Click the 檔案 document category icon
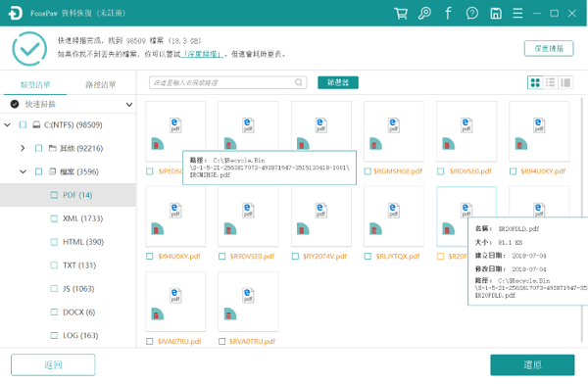 (x=53, y=171)
